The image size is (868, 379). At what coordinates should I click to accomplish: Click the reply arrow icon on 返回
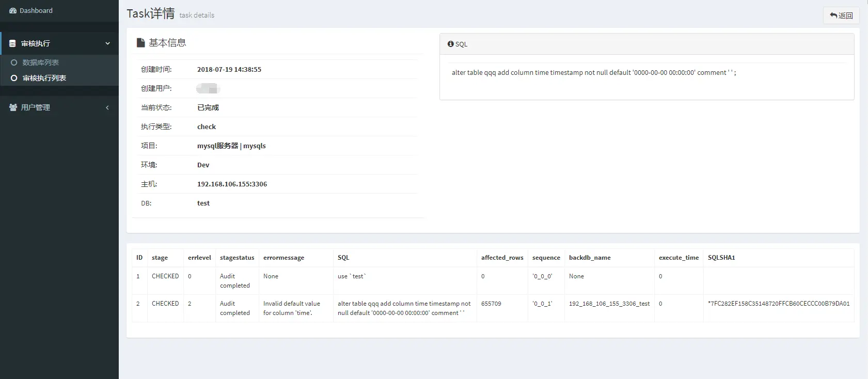pyautogui.click(x=833, y=15)
